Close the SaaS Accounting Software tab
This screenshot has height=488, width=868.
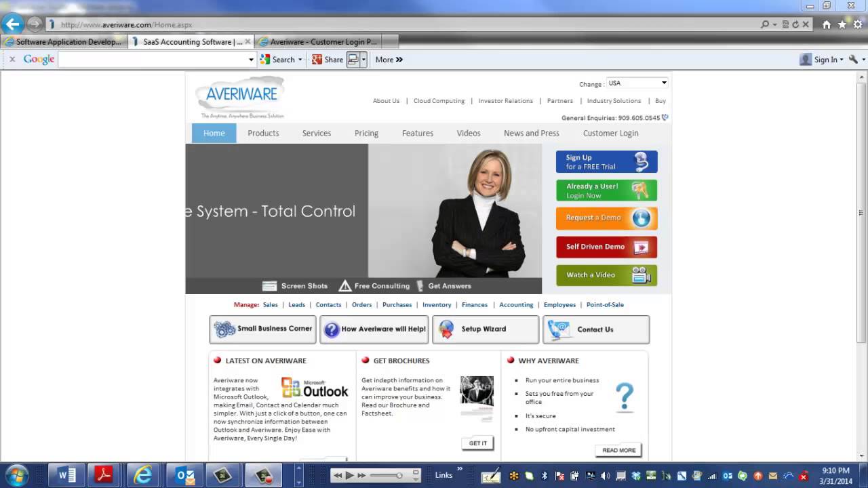[248, 42]
